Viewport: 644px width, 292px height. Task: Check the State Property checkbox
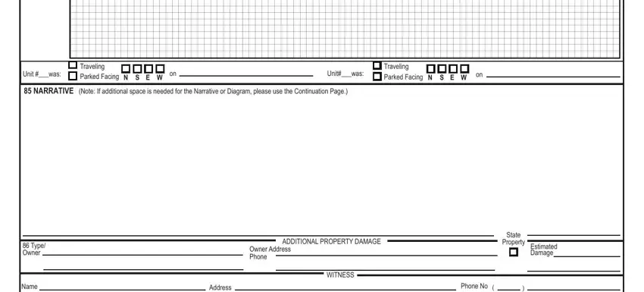(514, 252)
